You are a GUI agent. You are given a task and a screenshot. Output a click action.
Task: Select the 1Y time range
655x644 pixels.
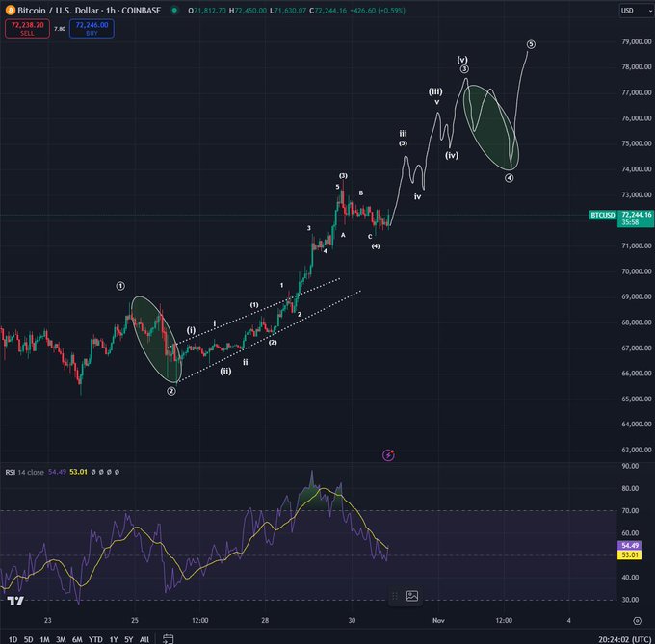[114, 639]
